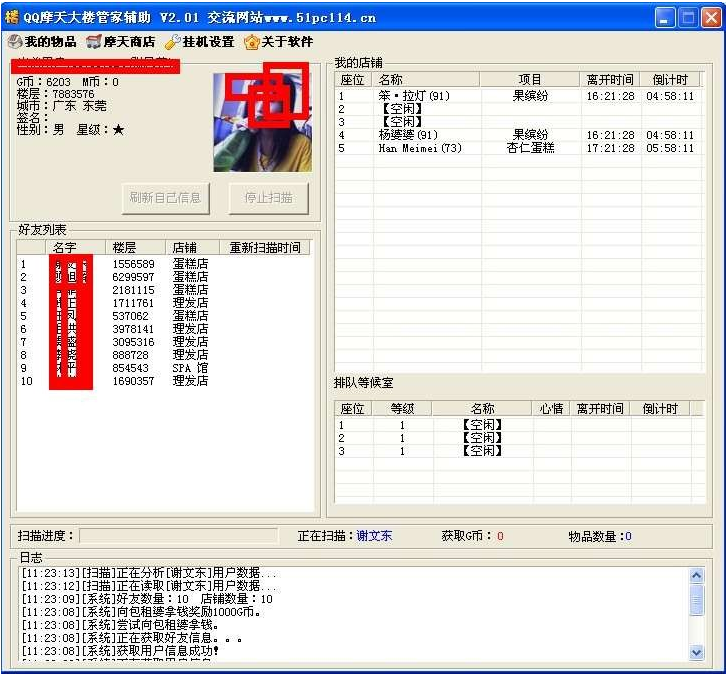Sort friend list by 楼层 column header

[x=135, y=247]
